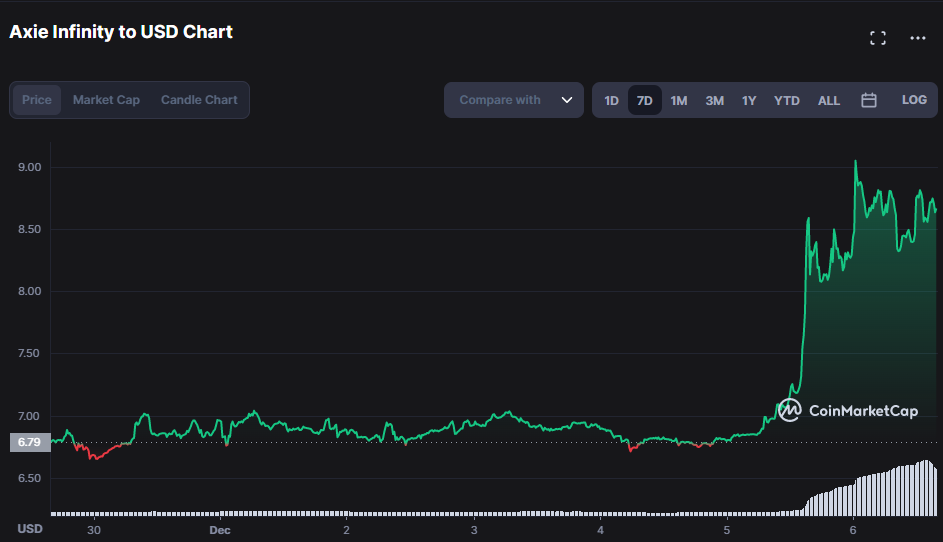Click the 3 date axis label
This screenshot has height=542, width=943.
[x=474, y=530]
